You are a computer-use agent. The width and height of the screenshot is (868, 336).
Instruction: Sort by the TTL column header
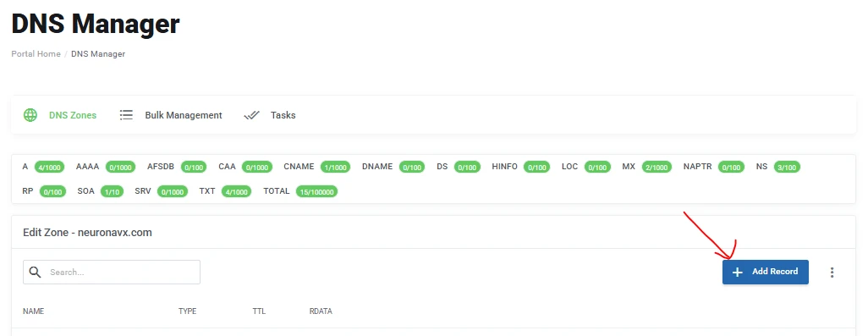coord(259,311)
